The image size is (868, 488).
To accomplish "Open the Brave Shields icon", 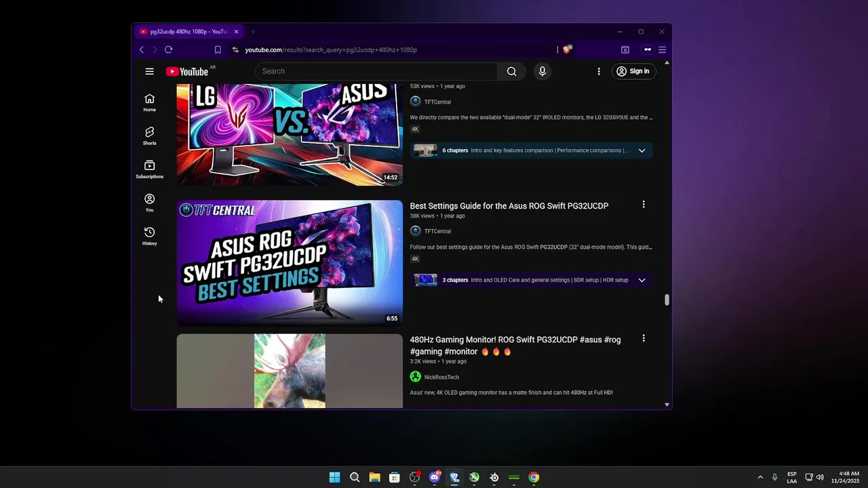I will [x=568, y=49].
